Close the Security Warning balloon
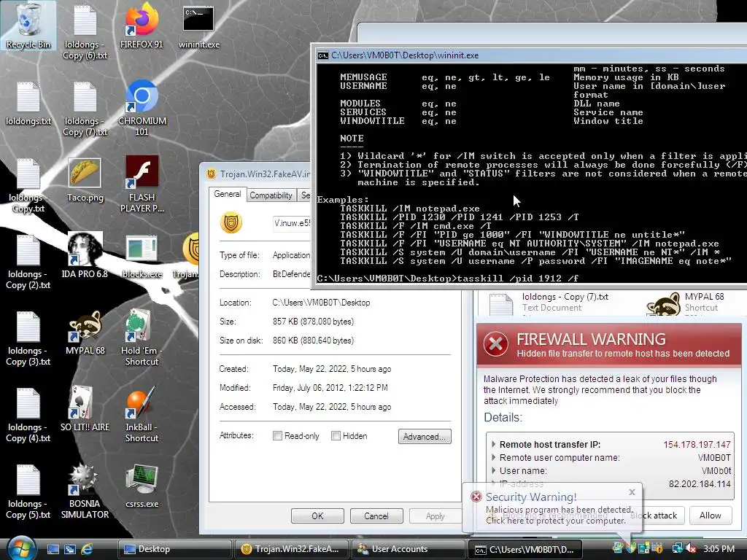This screenshot has width=747, height=560. tap(632, 492)
